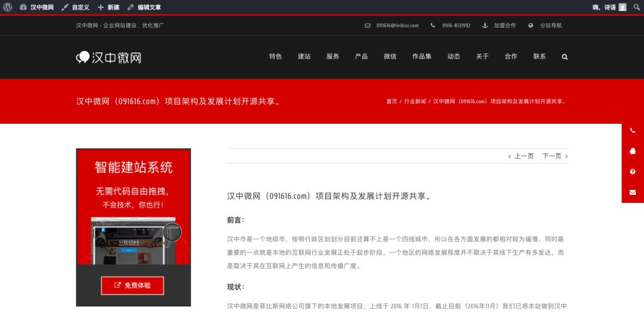644x315 pixels.
Task: Select 服务 in the navigation bar
Action: pos(333,56)
